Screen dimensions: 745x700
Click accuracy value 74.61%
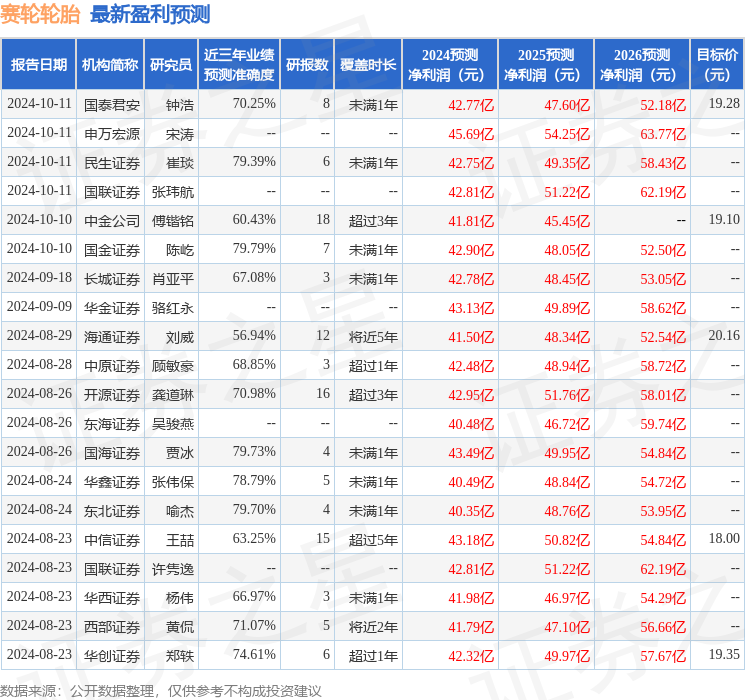point(254,654)
